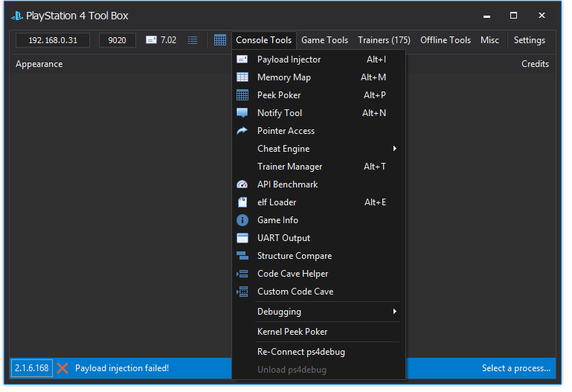Click the Memory Map table icon

[242, 77]
